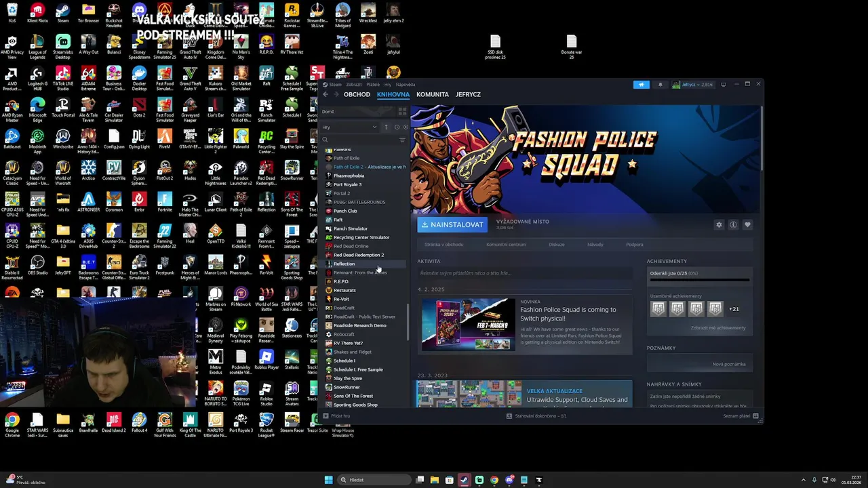Click NAINSTALOVAT install button
The width and height of the screenshot is (868, 488).
tap(452, 224)
